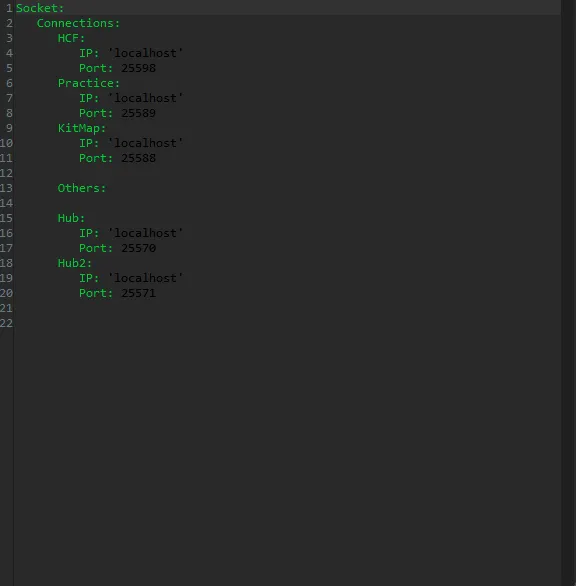This screenshot has width=576, height=586.
Task: Click the 'HCF:' key text
Action: [71, 38]
